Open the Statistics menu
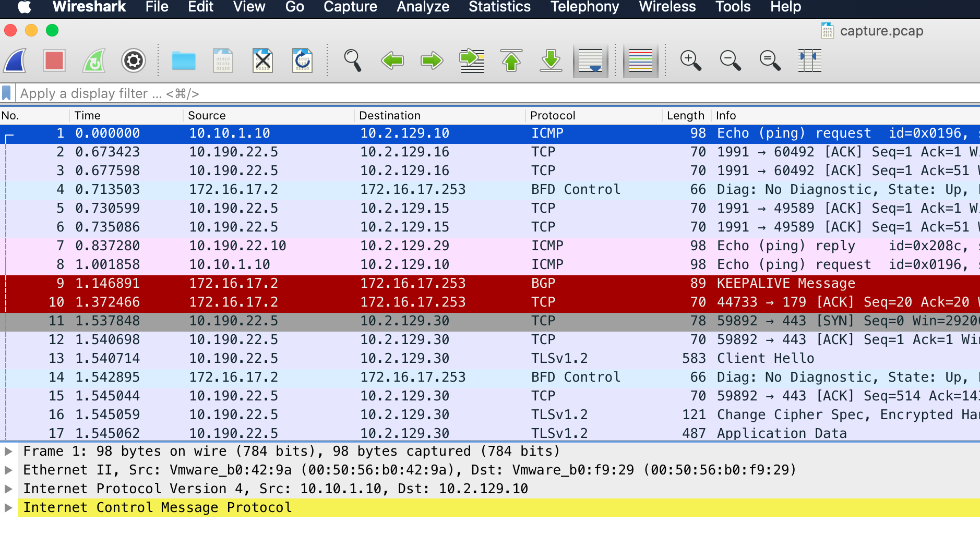This screenshot has width=980, height=536. point(499,7)
